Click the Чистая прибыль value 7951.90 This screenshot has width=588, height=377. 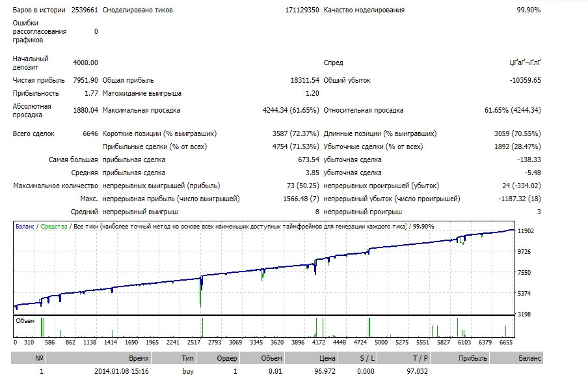point(85,80)
